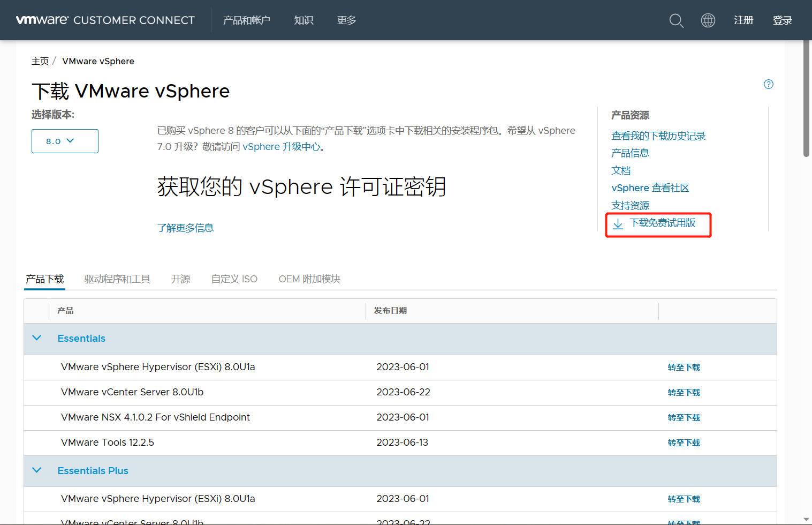
Task: Click 了解更多信息 link
Action: click(185, 228)
